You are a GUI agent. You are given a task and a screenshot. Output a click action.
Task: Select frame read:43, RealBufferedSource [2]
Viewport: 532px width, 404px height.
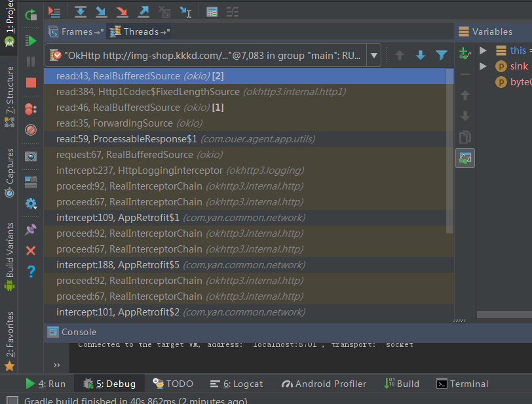[245, 76]
